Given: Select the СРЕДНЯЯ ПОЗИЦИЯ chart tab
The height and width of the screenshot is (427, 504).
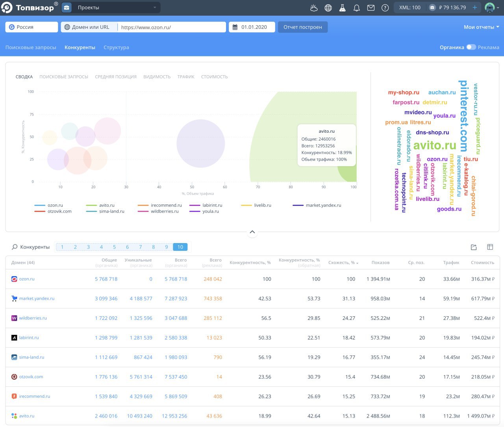Looking at the screenshot, I should pyautogui.click(x=116, y=77).
